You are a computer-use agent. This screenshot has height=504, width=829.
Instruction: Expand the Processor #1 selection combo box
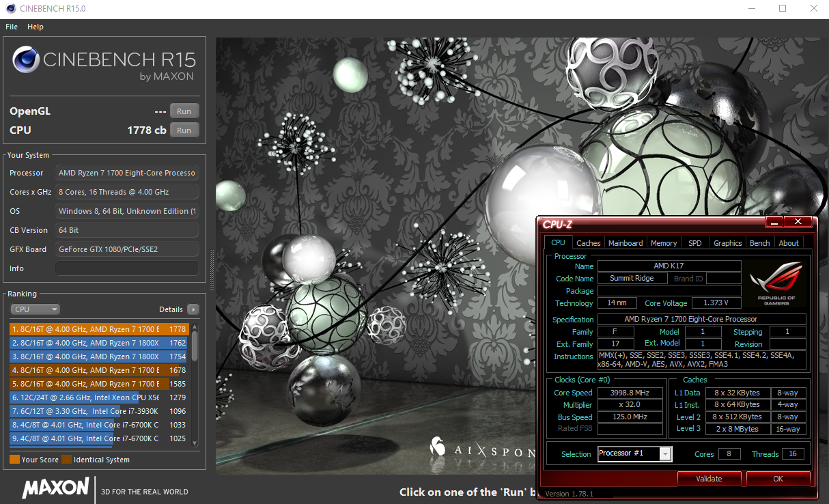pyautogui.click(x=665, y=454)
